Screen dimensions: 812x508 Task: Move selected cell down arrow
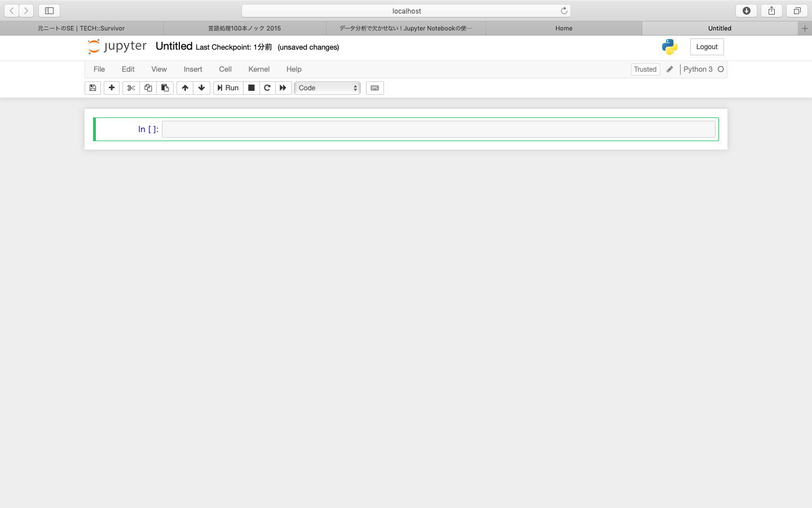201,88
